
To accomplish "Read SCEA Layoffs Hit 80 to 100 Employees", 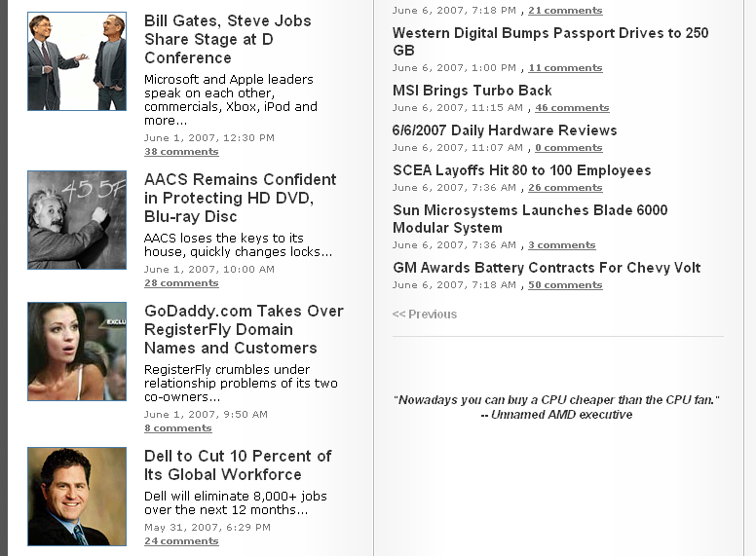I will pyautogui.click(x=521, y=170).
